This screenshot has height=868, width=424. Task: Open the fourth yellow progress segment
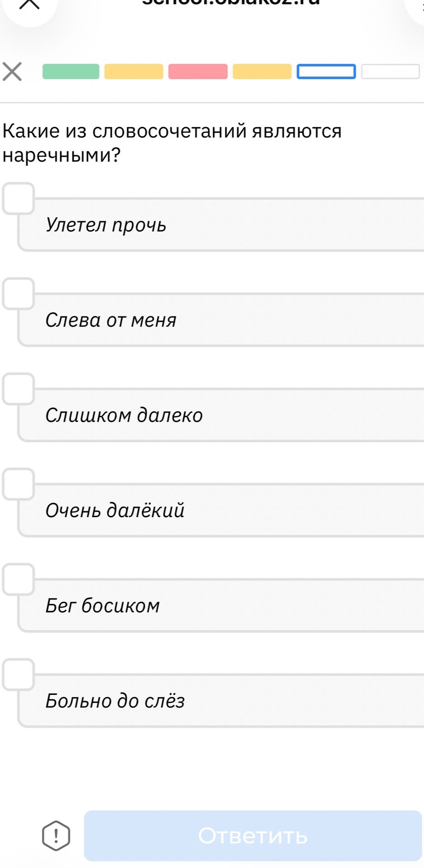point(262,71)
